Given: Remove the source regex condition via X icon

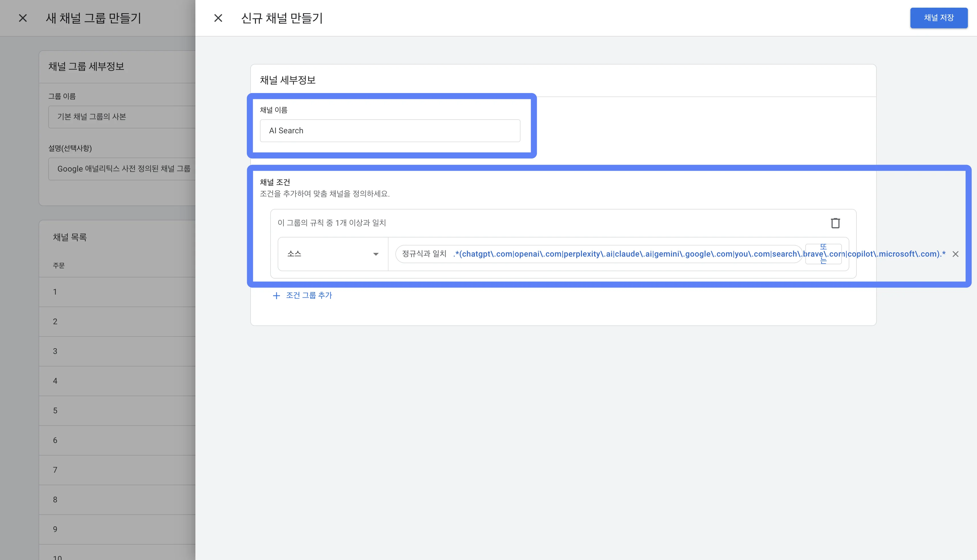Looking at the screenshot, I should click(x=956, y=254).
